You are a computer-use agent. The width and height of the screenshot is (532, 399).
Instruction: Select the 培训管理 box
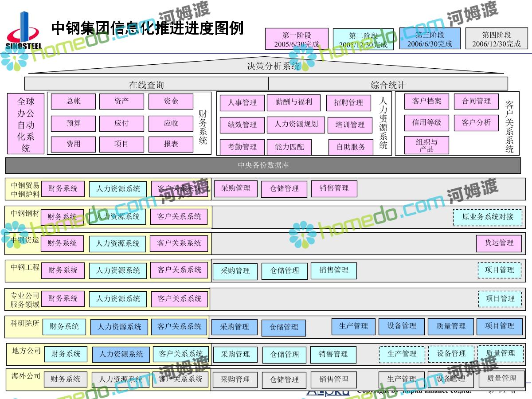(350, 125)
